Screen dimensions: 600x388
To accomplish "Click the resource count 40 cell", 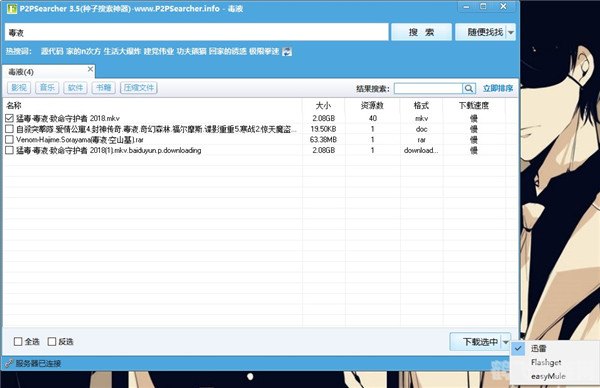I will [373, 118].
